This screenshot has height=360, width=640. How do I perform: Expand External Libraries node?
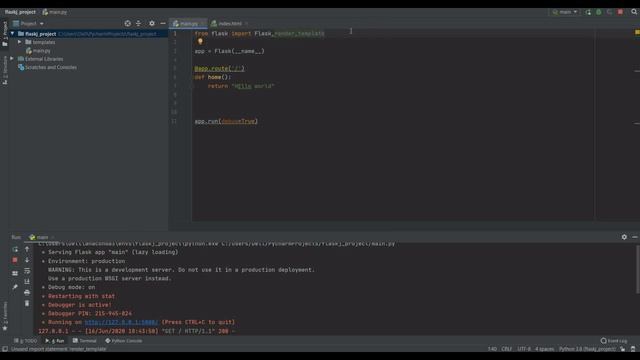click(x=12, y=59)
